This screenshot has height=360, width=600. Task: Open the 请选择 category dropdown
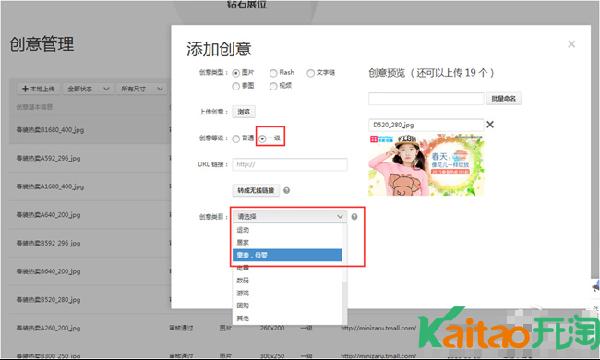(290, 217)
